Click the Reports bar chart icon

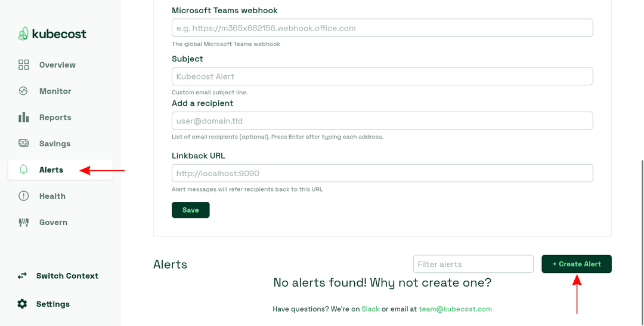23,118
